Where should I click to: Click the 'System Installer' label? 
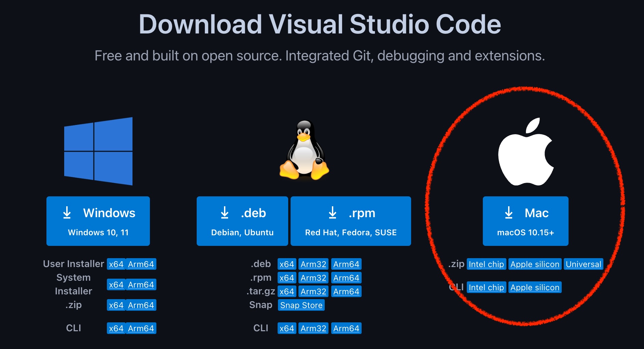click(73, 284)
